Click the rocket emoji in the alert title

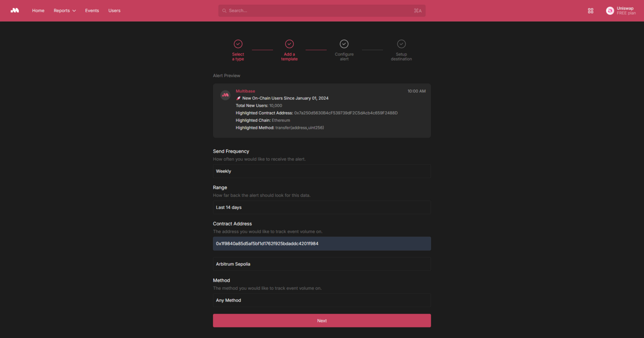(x=238, y=98)
